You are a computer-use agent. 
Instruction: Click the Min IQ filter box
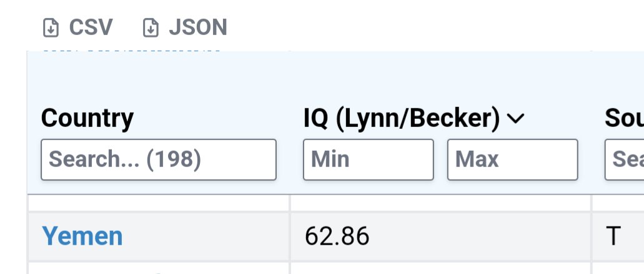369,160
